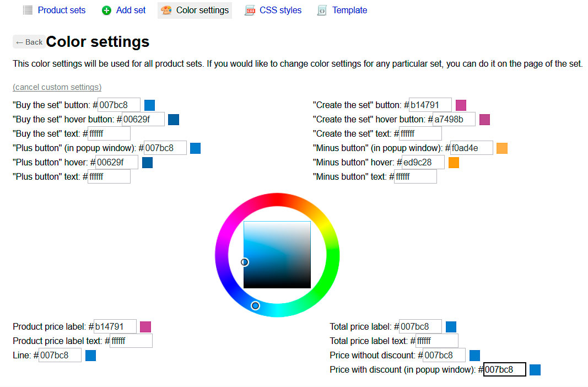Click the saturation marker in the color square

click(x=245, y=262)
